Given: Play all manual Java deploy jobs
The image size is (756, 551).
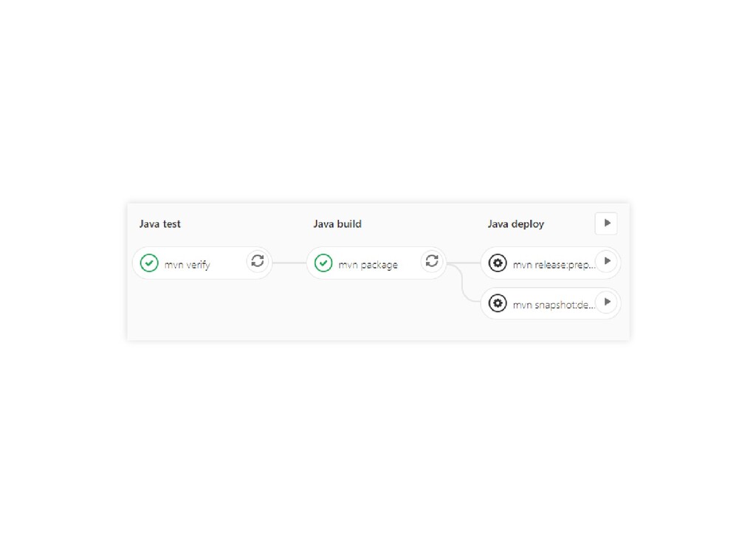Looking at the screenshot, I should click(606, 223).
